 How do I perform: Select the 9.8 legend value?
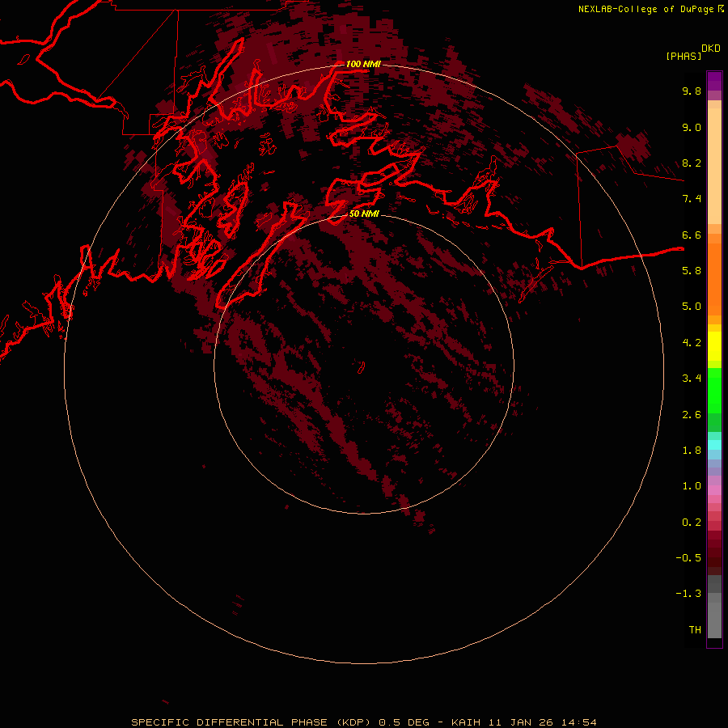click(692, 91)
